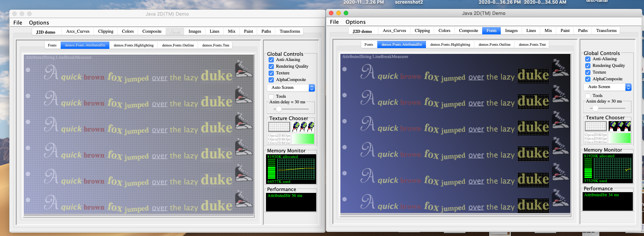Enable the Tools checkbox in right window
644x236 pixels.
(x=588, y=96)
